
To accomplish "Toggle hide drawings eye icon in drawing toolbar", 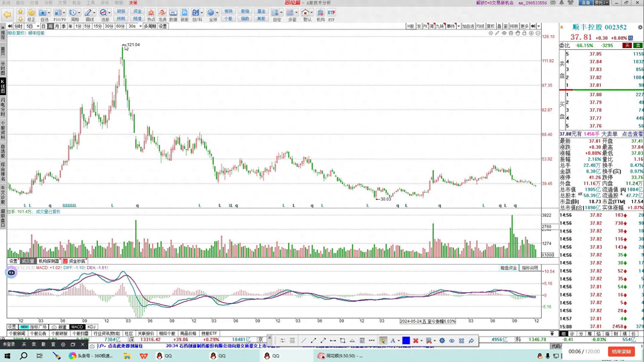I will 452,340.
